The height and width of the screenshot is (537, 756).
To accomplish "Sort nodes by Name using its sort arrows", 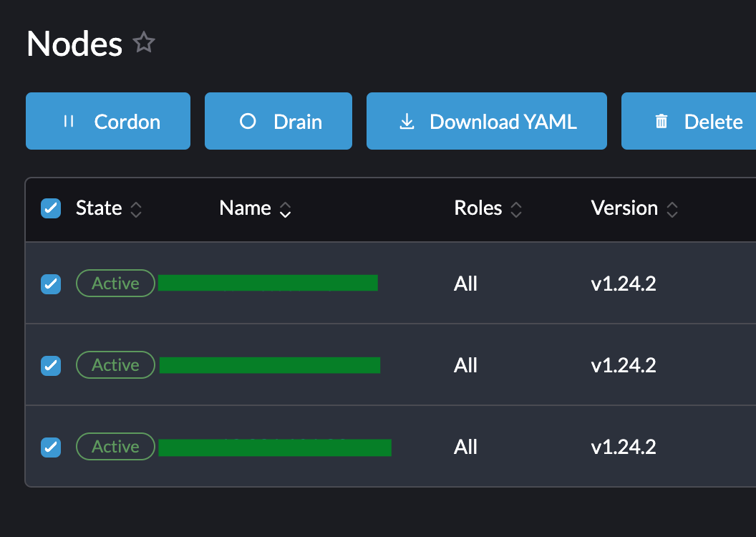I will (284, 210).
